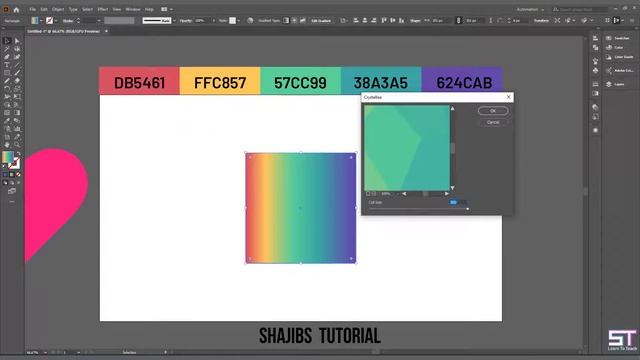The height and width of the screenshot is (360, 640).
Task: Open the Object menu
Action: (58, 9)
